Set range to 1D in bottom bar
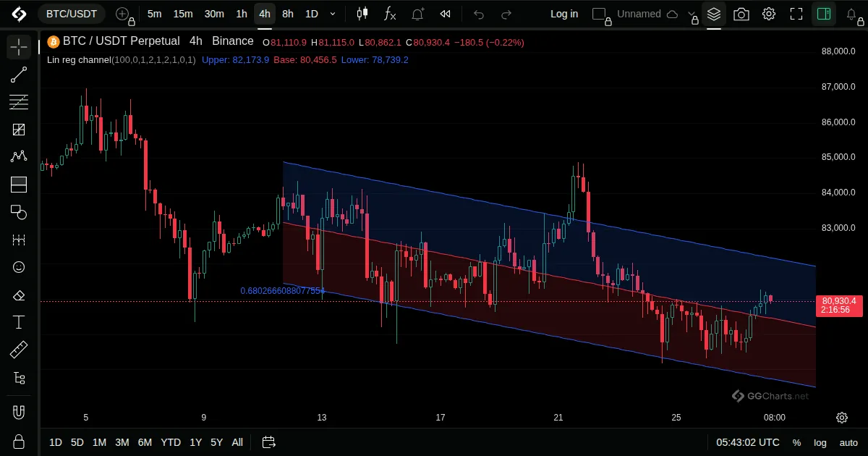 coord(56,442)
